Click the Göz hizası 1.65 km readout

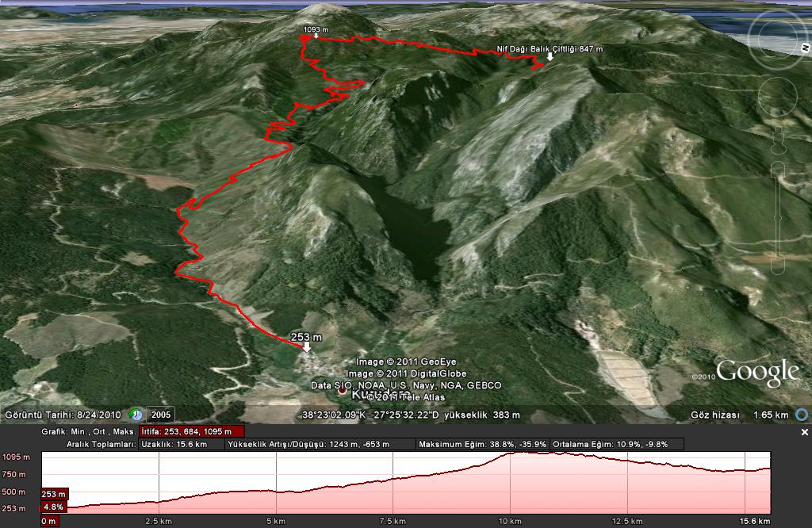tap(740, 415)
